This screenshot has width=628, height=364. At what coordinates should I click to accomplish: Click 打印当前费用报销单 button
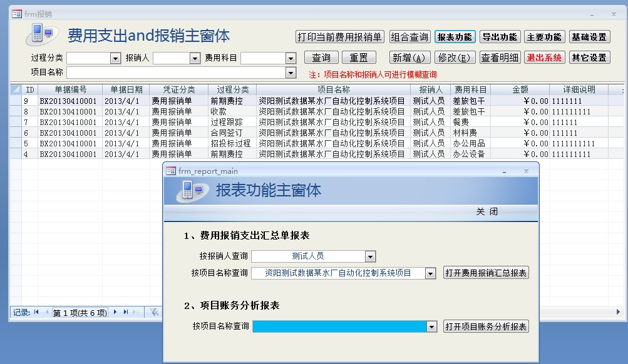[x=339, y=37]
